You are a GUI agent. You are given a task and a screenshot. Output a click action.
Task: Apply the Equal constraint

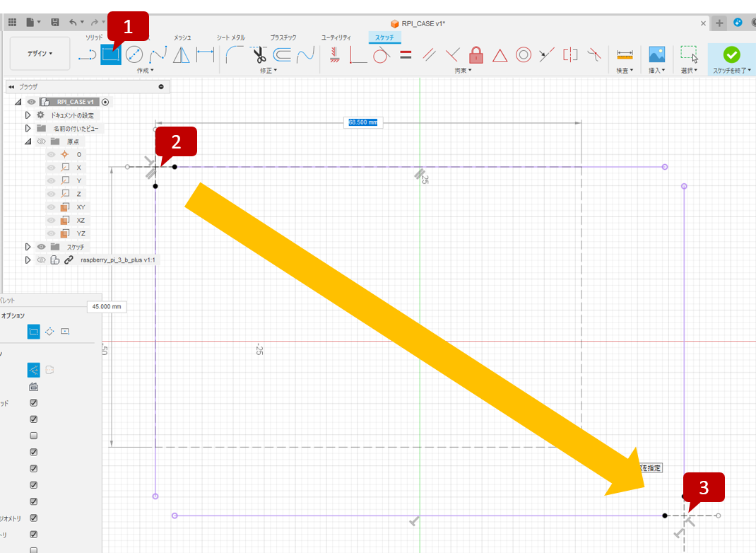406,55
